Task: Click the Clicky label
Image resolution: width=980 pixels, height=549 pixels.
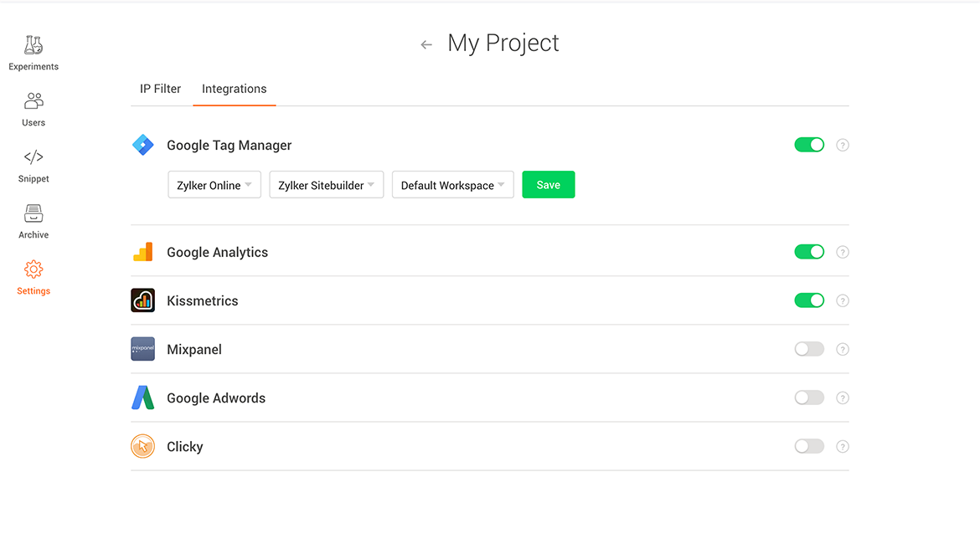Action: [x=185, y=447]
